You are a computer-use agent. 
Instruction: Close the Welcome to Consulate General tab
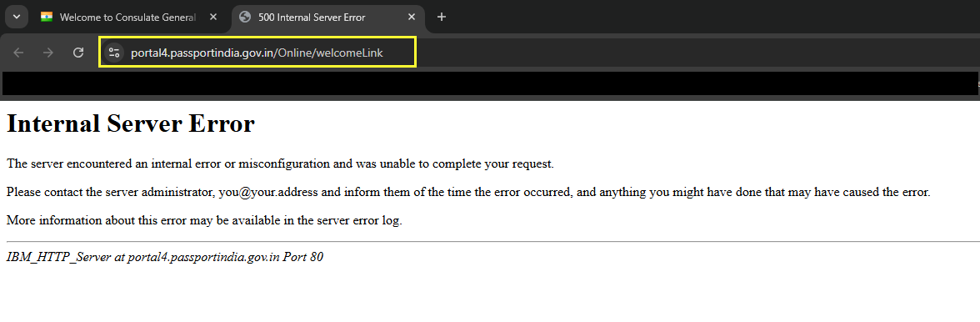(x=213, y=18)
